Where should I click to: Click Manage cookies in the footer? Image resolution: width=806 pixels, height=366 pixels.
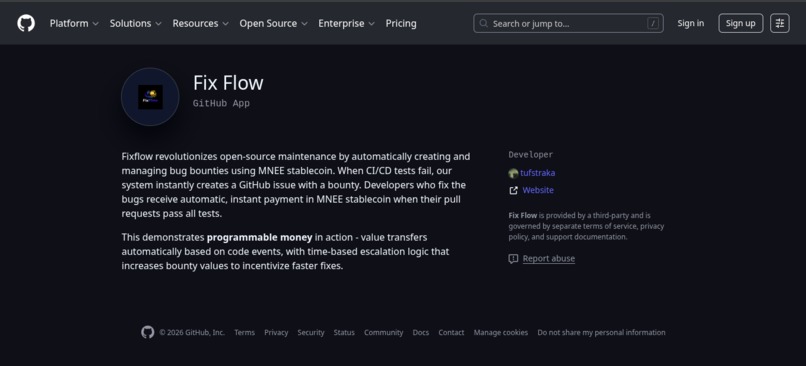(x=501, y=333)
